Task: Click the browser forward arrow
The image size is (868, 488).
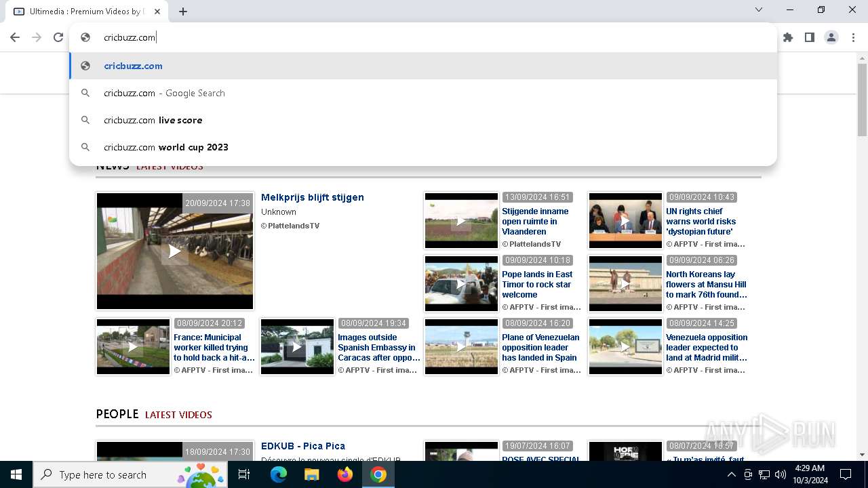Action: pyautogui.click(x=37, y=37)
